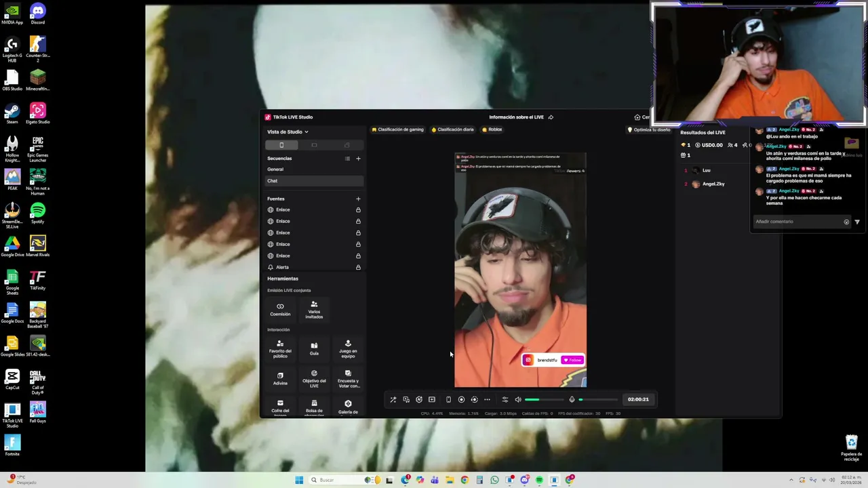This screenshot has width=868, height=488.
Task: Open OBS Studio desktop icon
Action: pyautogui.click(x=12, y=80)
